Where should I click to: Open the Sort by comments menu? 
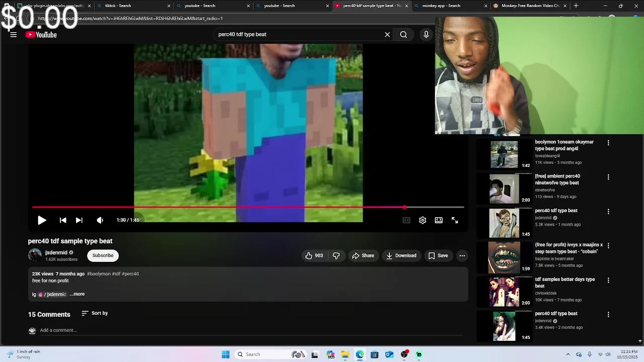click(x=95, y=313)
